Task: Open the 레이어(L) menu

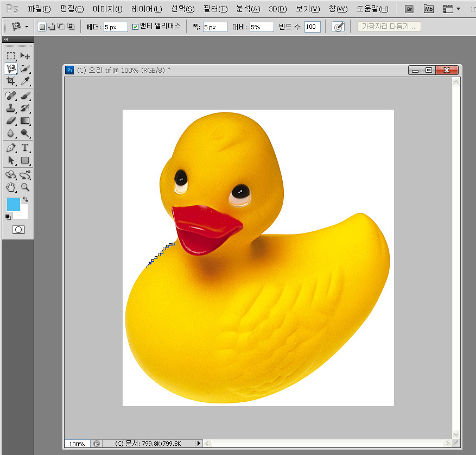Action: point(147,9)
